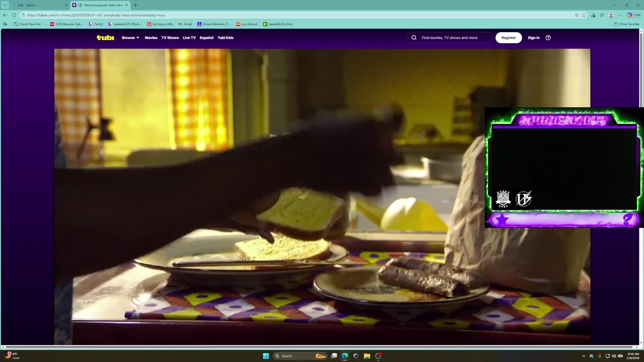Click the Tubi search magnifier icon
The height and width of the screenshot is (362, 644).
coord(414,38)
